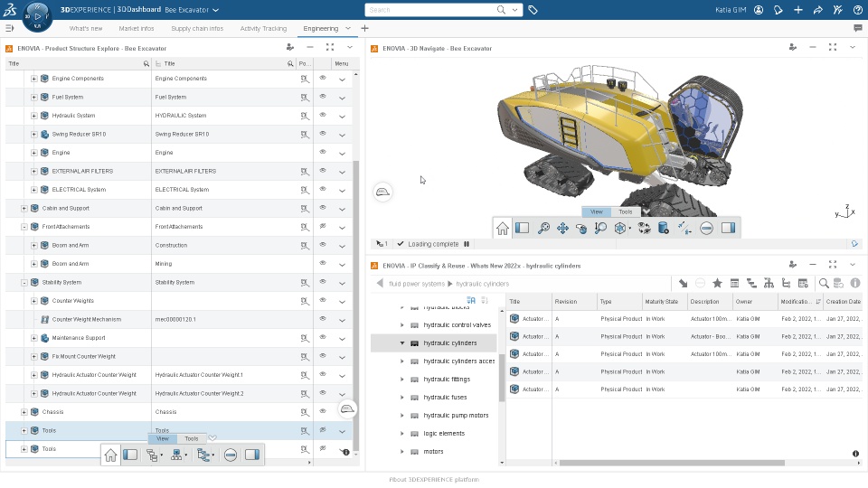
Task: Open the notification bell-like icon in top bar
Action: (x=778, y=10)
